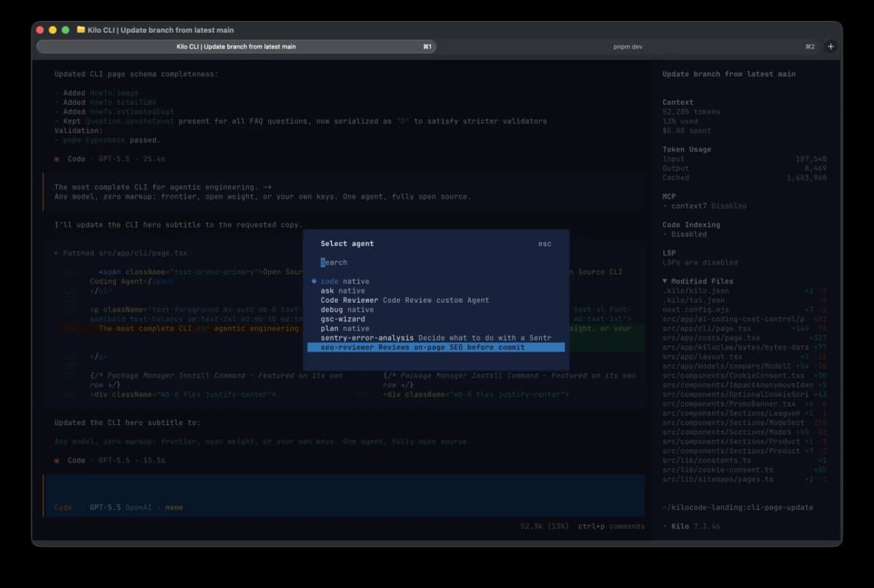Click the Update branch from latest main title
This screenshot has width=874, height=588.
point(728,74)
